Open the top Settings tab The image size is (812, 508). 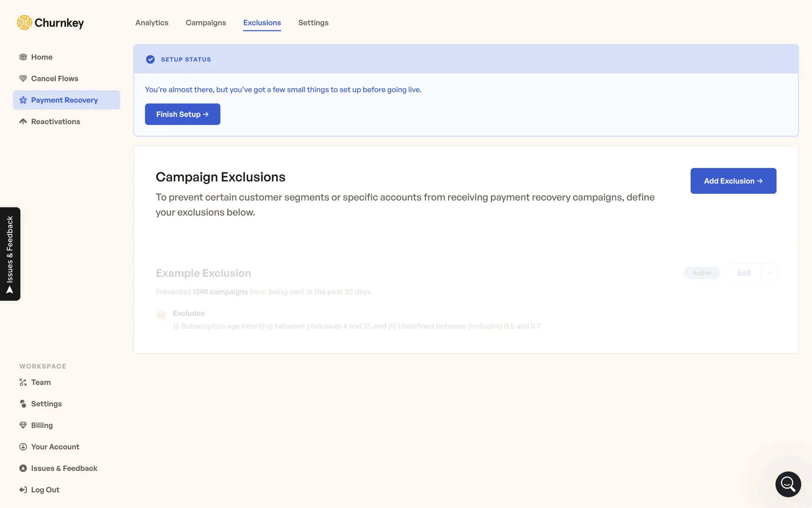coord(313,23)
